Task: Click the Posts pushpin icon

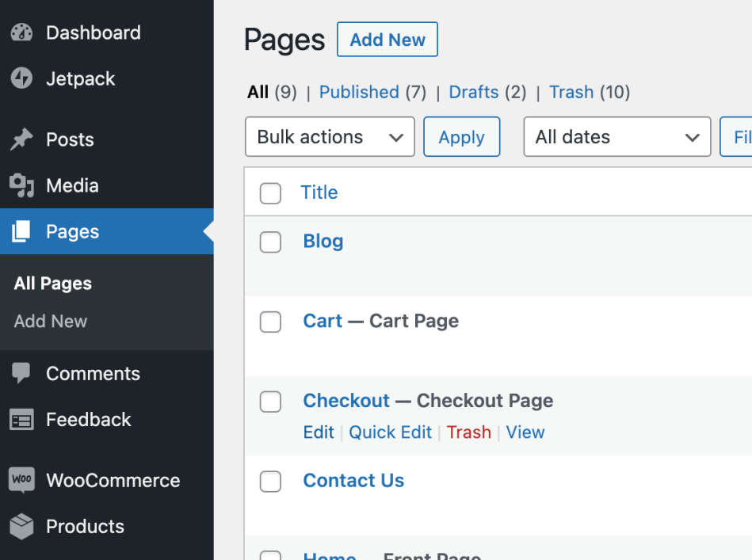Action: (21, 140)
